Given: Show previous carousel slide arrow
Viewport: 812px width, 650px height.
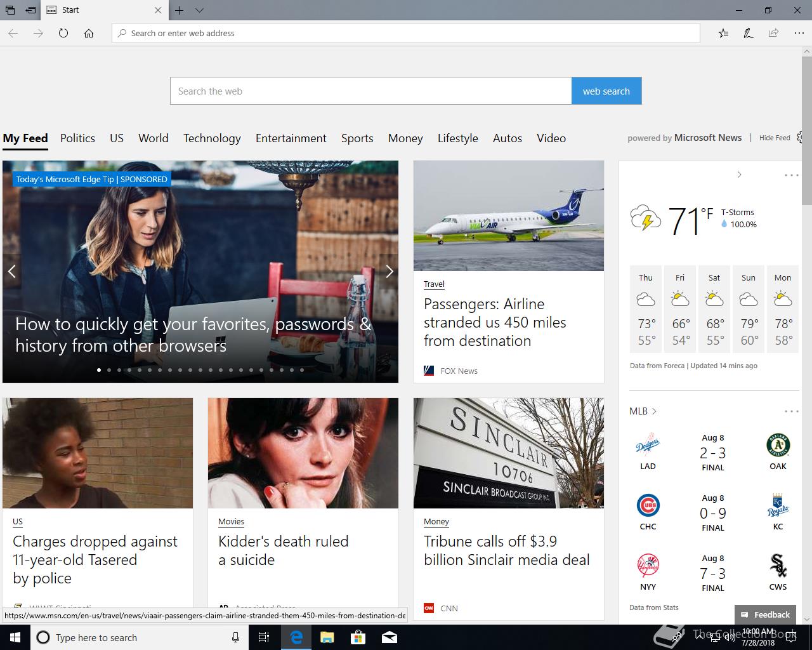Looking at the screenshot, I should [x=11, y=272].
